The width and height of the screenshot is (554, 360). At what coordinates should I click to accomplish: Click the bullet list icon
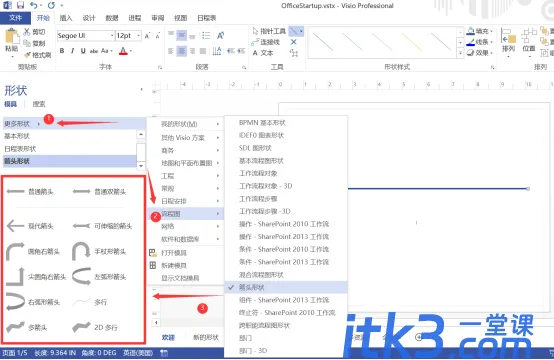click(206, 35)
